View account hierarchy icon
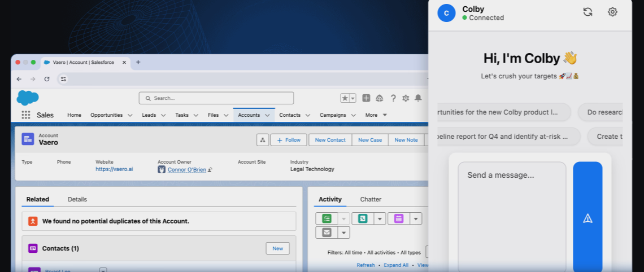This screenshot has height=272, width=644. click(262, 140)
